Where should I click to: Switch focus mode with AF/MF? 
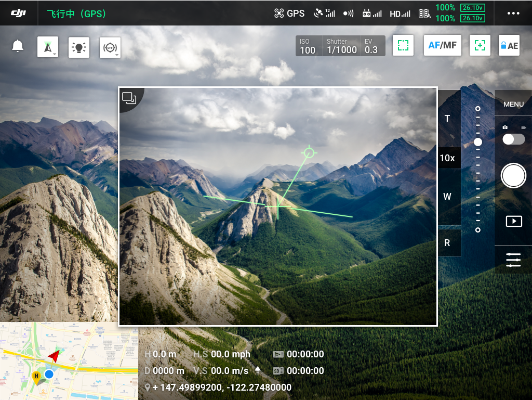coord(443,45)
